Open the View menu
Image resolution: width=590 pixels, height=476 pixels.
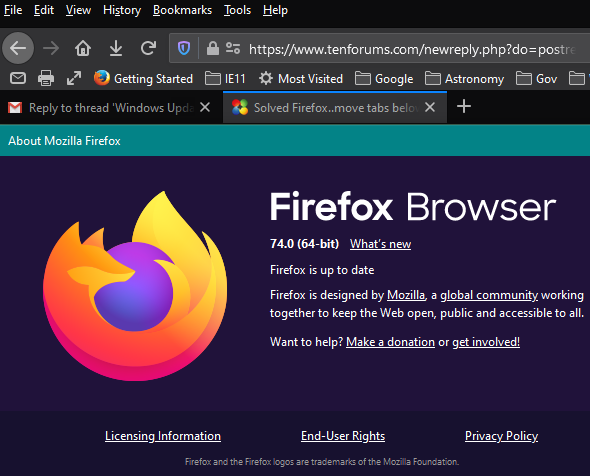(x=78, y=10)
